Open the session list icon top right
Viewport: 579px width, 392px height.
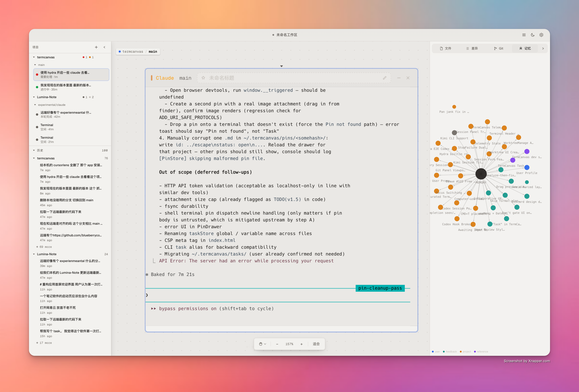[x=524, y=35]
